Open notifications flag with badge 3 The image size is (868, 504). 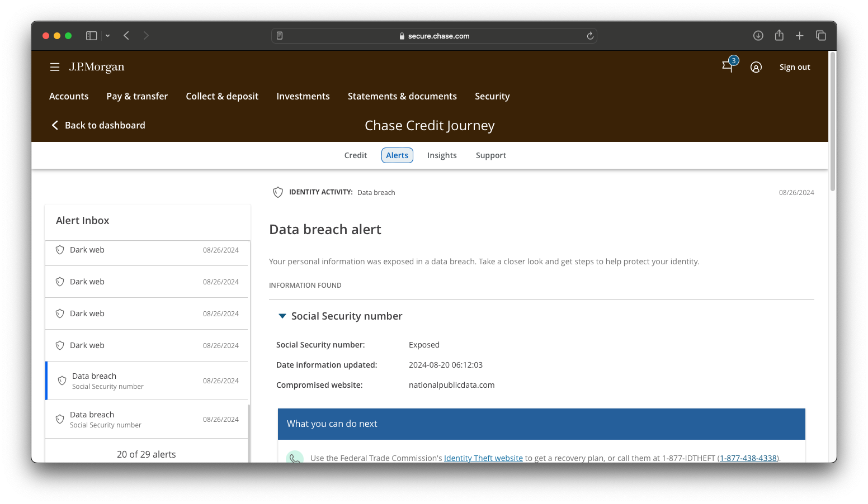729,65
